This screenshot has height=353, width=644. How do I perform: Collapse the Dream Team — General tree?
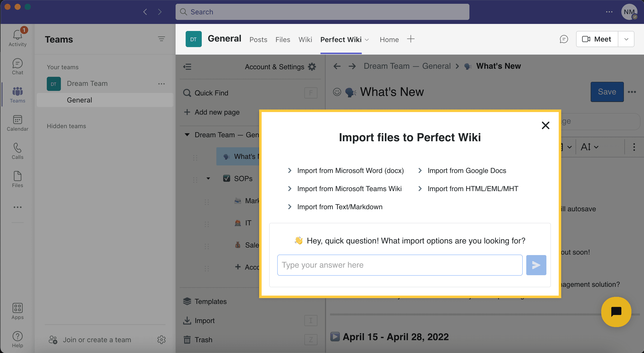[x=187, y=135]
